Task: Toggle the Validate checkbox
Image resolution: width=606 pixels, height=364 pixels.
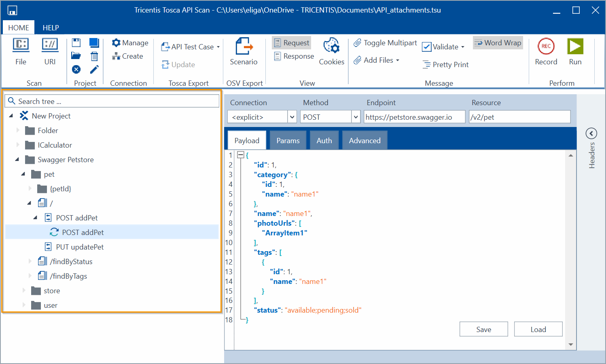Action: click(x=427, y=47)
